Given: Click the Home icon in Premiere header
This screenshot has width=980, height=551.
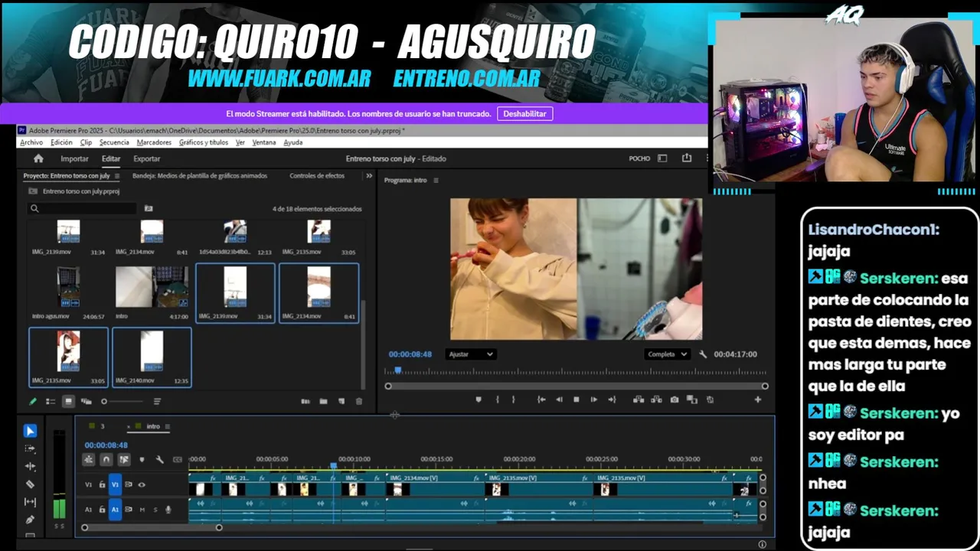Looking at the screenshot, I should (38, 158).
